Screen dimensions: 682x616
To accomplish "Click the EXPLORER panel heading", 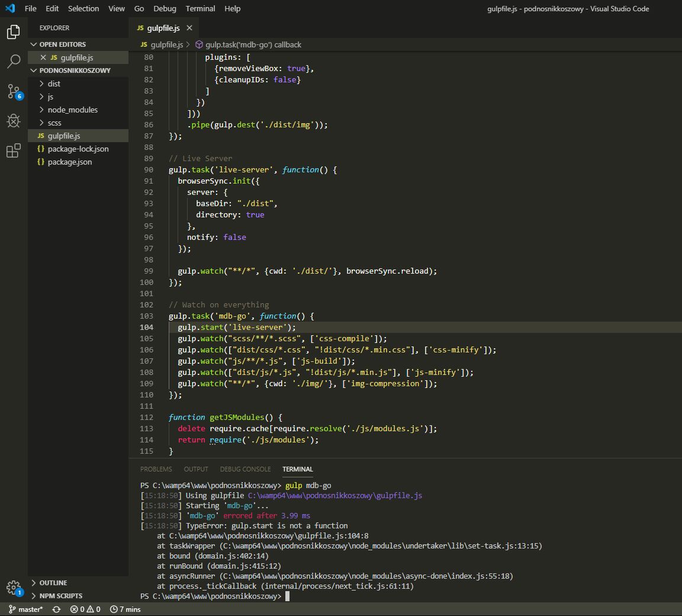I will 54,28.
